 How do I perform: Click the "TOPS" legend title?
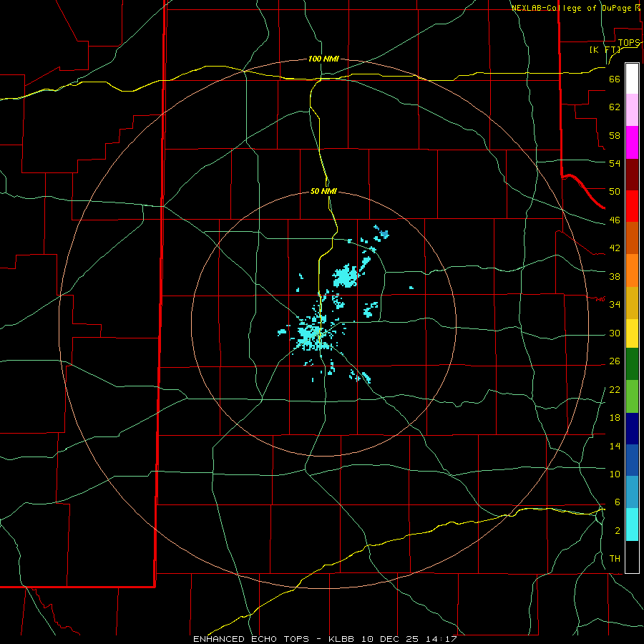click(x=629, y=43)
